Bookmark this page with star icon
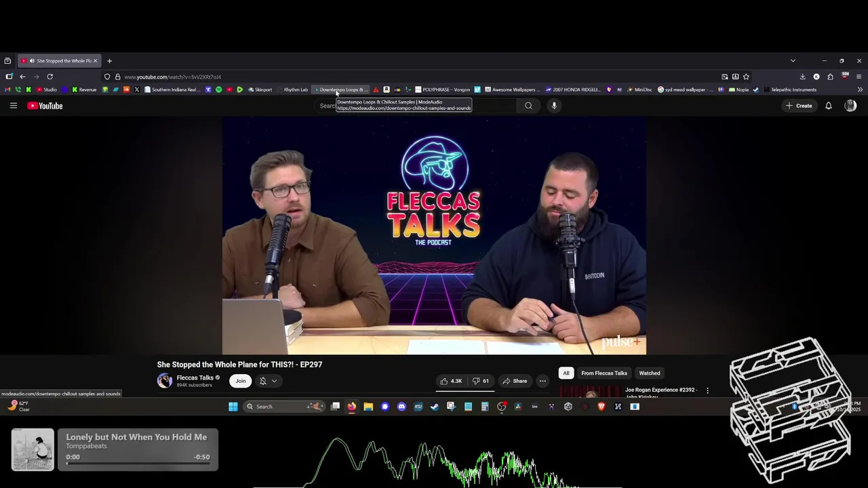 pos(746,77)
